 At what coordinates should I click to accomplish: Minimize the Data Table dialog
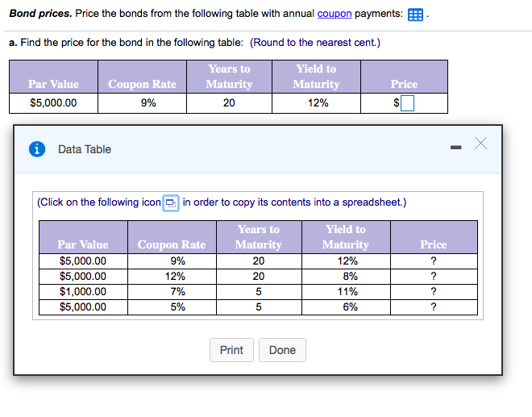coord(455,147)
